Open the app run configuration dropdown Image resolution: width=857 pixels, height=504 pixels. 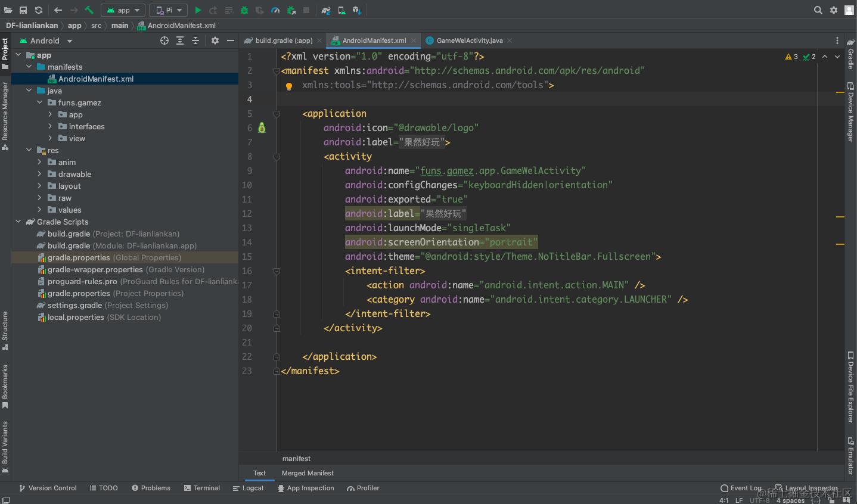123,10
